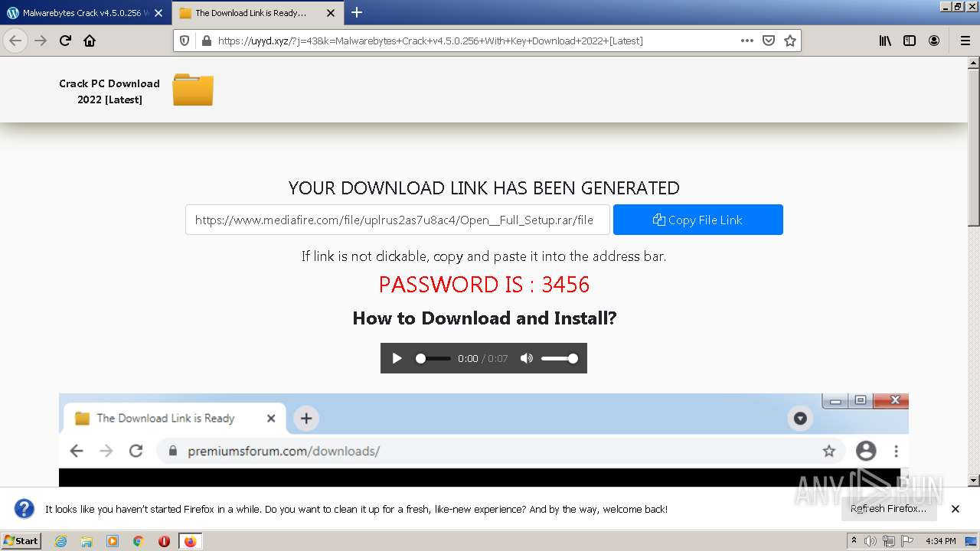Open Opera from taskbar
Screen dimensions: 980x551
(x=164, y=541)
